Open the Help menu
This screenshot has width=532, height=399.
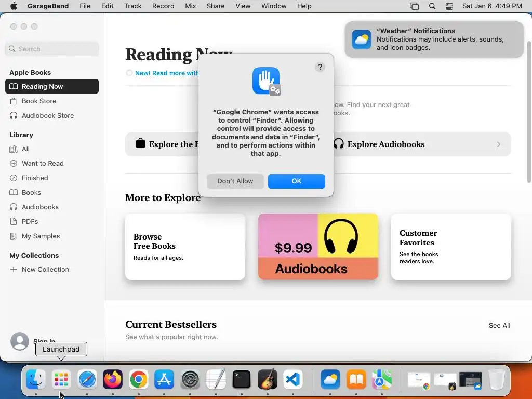[304, 6]
